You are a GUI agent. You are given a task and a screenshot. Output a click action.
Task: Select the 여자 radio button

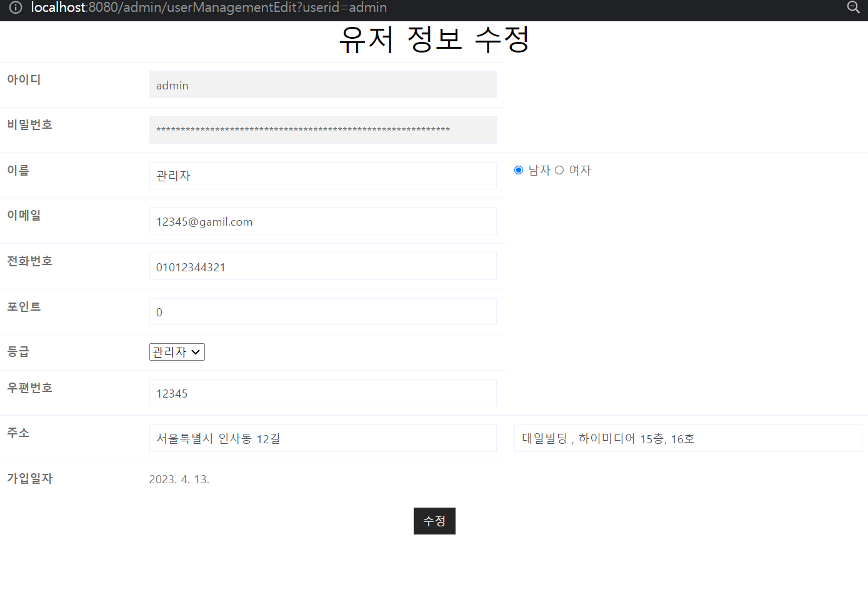coord(559,170)
